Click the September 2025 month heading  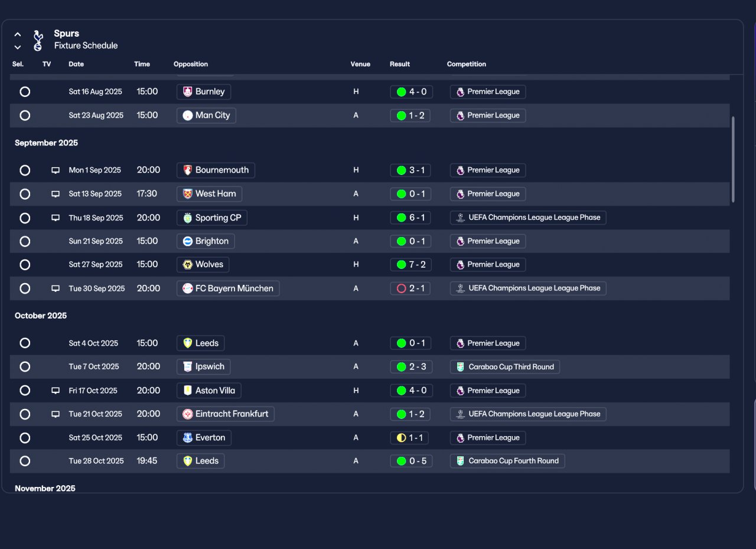point(46,143)
